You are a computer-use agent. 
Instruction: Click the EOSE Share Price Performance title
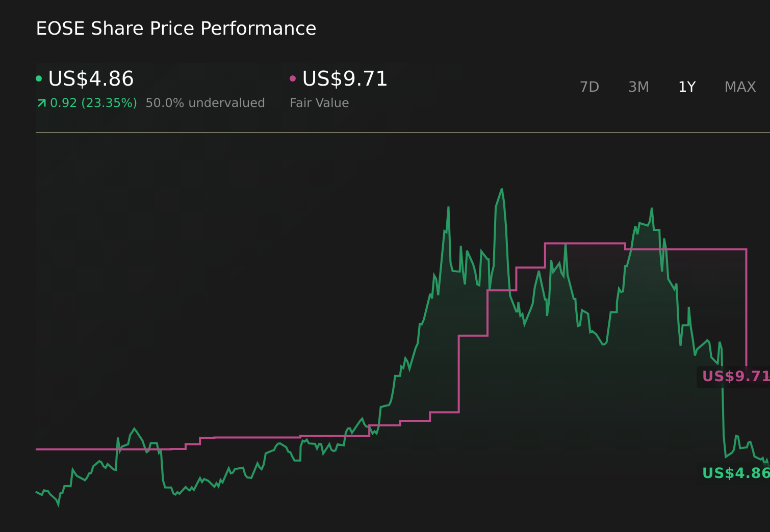(176, 29)
